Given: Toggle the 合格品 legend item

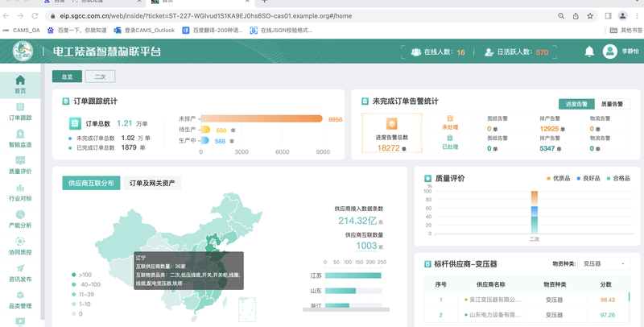Looking at the screenshot, I should pos(618,178).
